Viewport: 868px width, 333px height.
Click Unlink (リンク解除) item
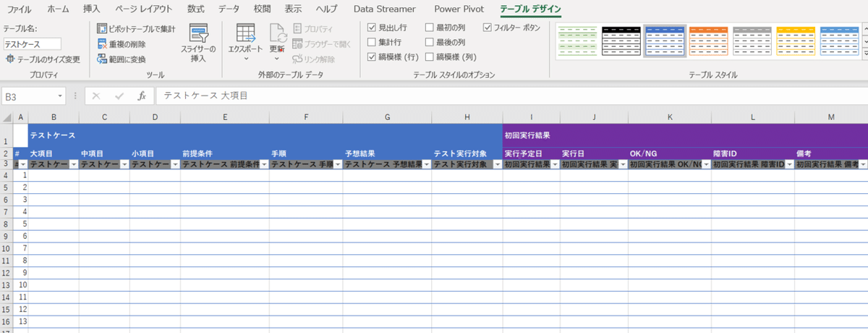314,59
